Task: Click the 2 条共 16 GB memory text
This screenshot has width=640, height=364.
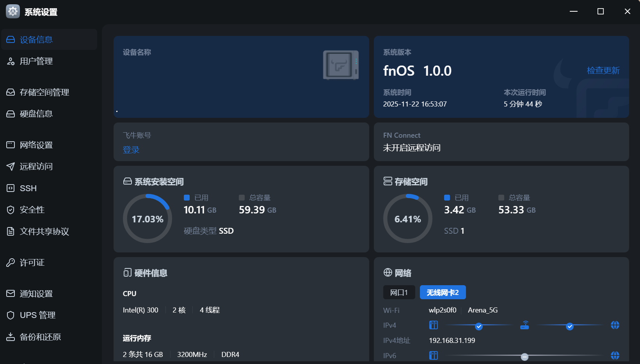Action: (x=143, y=355)
